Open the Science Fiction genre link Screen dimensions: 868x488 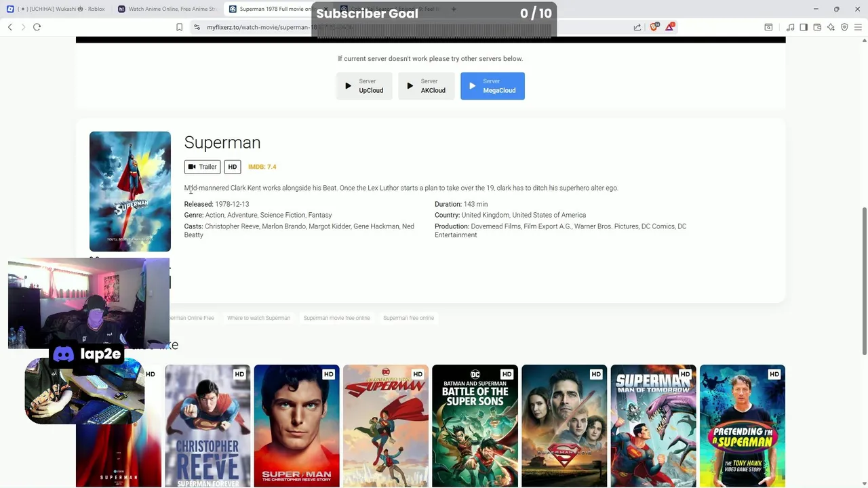pyautogui.click(x=283, y=216)
